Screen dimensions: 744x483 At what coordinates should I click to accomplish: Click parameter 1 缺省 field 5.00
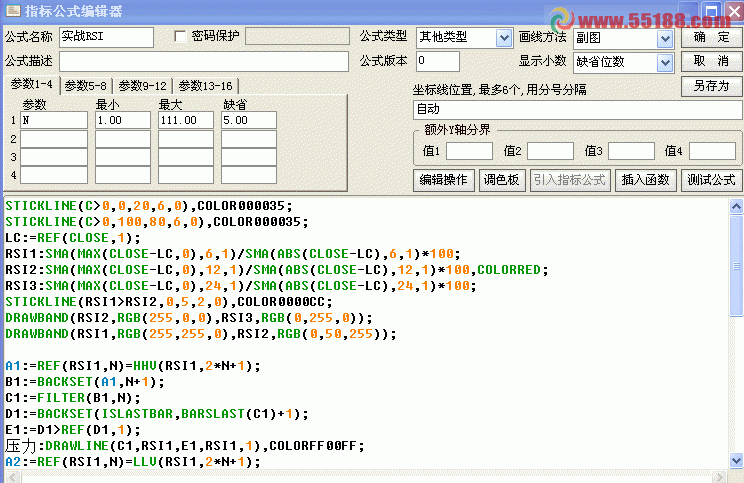[249, 120]
